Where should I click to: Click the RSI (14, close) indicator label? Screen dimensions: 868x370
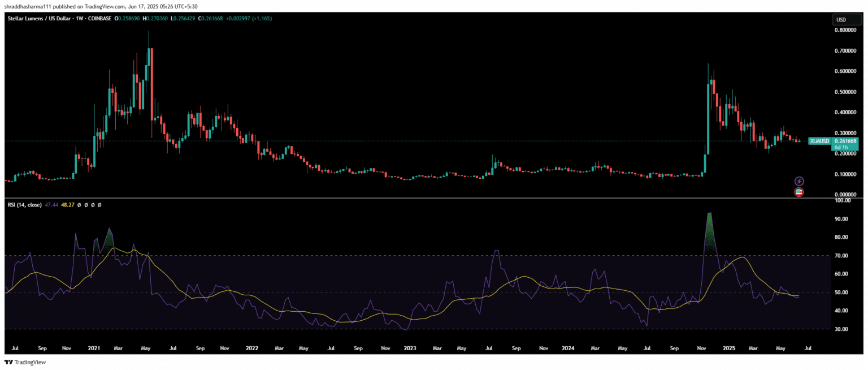pyautogui.click(x=24, y=205)
